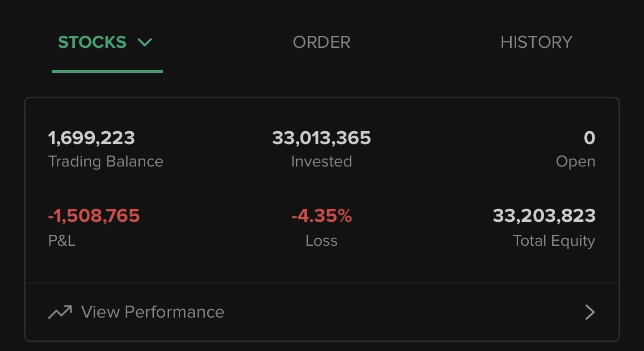The height and width of the screenshot is (351, 644).
Task: Expand View Performance with right chevron
Action: pos(590,313)
